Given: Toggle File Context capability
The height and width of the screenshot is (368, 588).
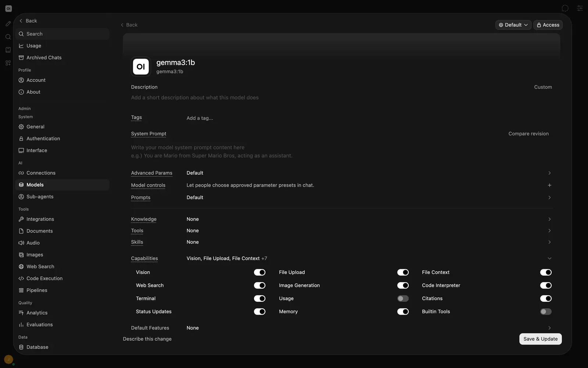Looking at the screenshot, I should tap(546, 272).
